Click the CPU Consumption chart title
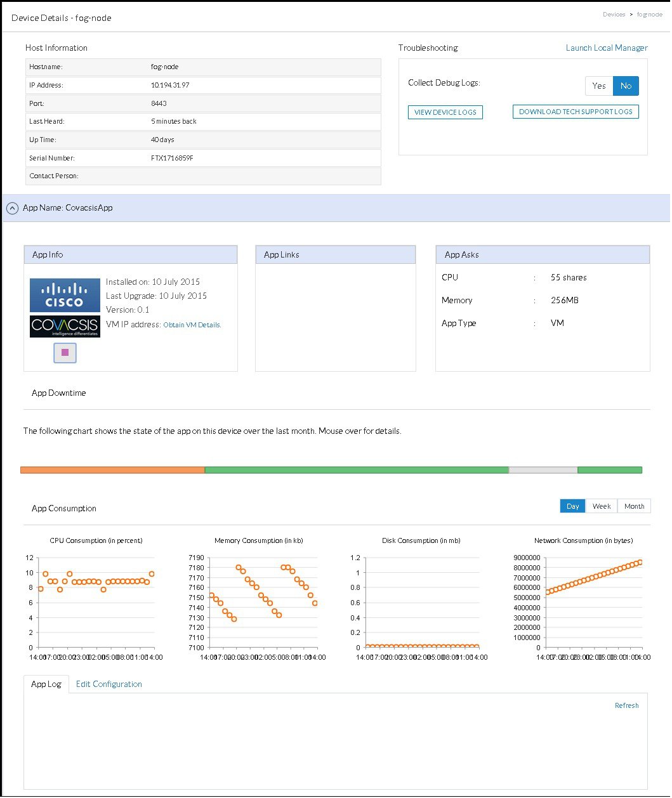The height and width of the screenshot is (798, 672). pyautogui.click(x=96, y=540)
